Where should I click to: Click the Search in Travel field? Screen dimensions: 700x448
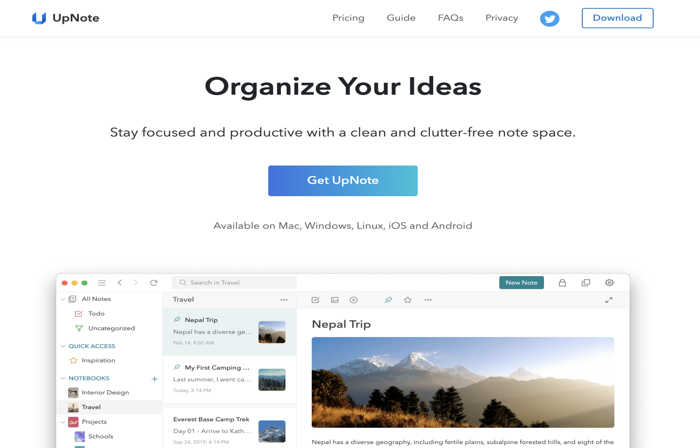(x=234, y=282)
